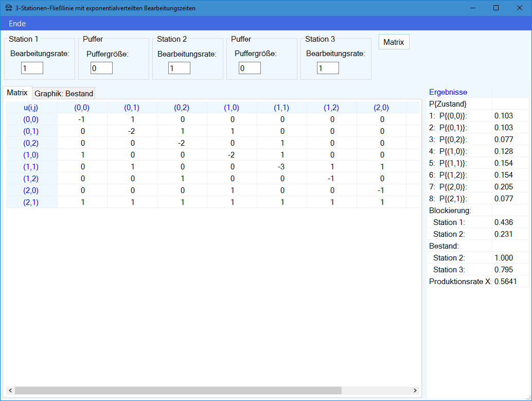Click Station 3 Bearbeitungsrate input field
Image resolution: width=532 pixels, height=401 pixels.
coord(328,68)
